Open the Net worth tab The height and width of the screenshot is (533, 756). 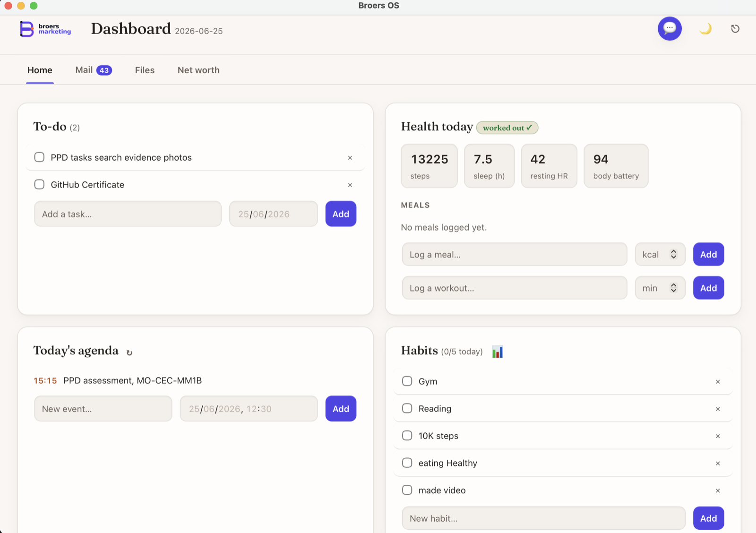(198, 70)
